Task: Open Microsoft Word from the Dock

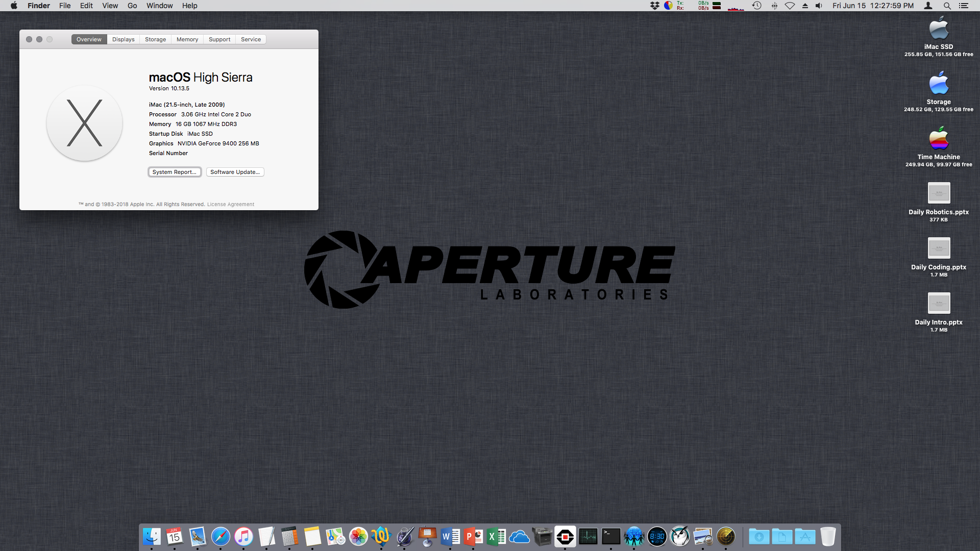Action: pyautogui.click(x=450, y=537)
